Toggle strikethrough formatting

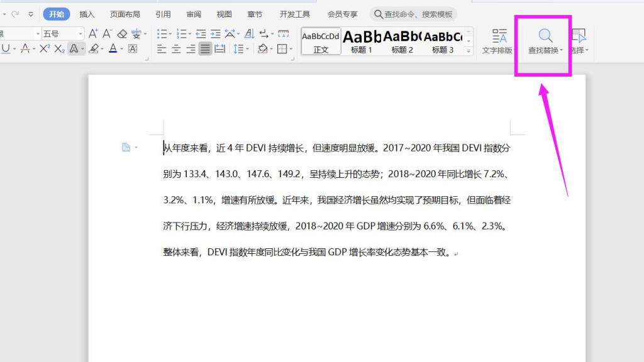click(x=25, y=49)
